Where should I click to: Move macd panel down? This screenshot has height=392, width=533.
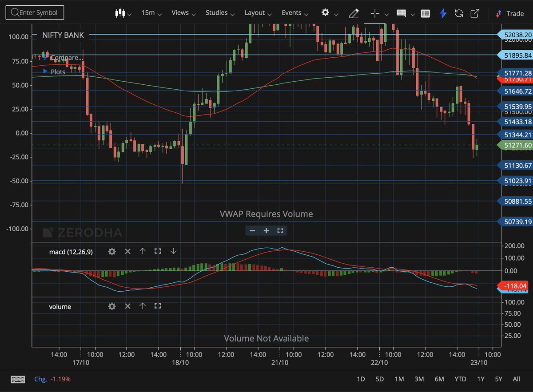click(x=173, y=251)
